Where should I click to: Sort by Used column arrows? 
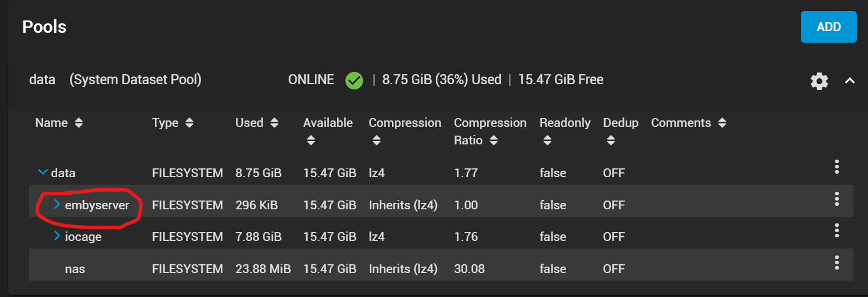point(275,123)
